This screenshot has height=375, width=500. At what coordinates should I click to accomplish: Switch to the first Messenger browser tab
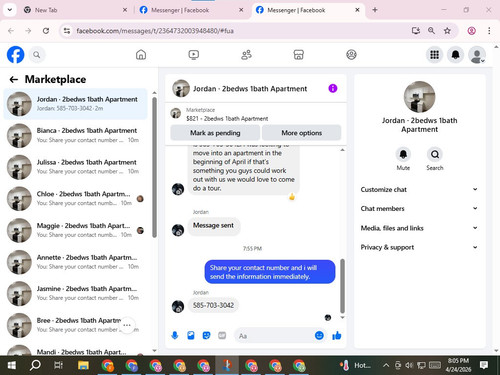point(191,10)
